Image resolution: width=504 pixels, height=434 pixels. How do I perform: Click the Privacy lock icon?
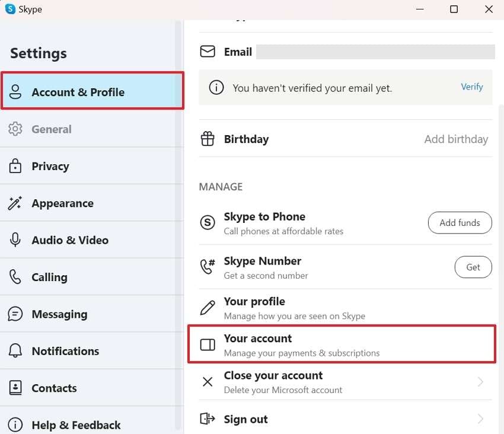(x=15, y=167)
